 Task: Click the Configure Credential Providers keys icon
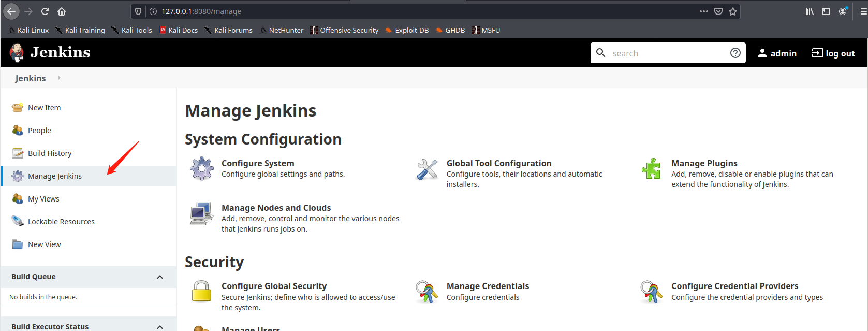[x=651, y=292]
